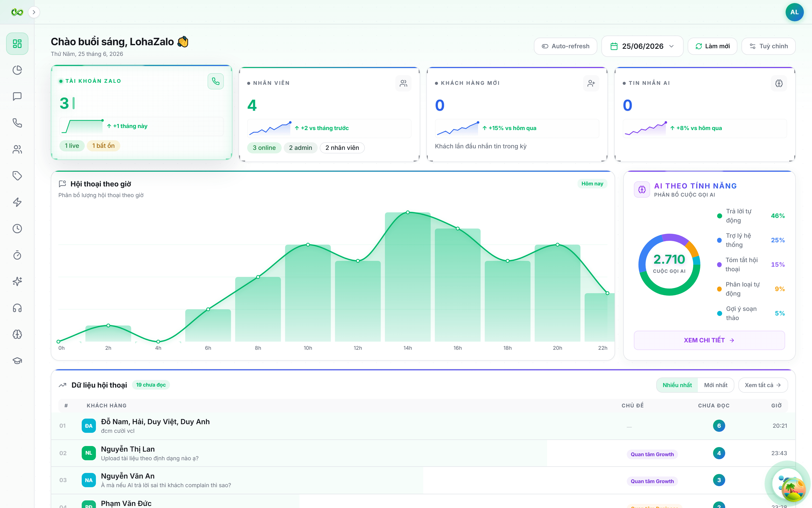
Task: Open the tag labels sidebar icon
Action: (x=17, y=176)
